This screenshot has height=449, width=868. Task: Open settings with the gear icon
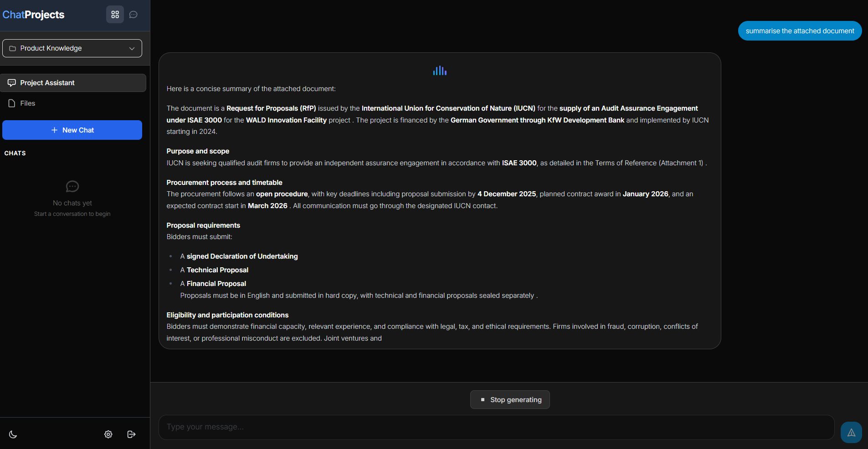[x=108, y=434]
